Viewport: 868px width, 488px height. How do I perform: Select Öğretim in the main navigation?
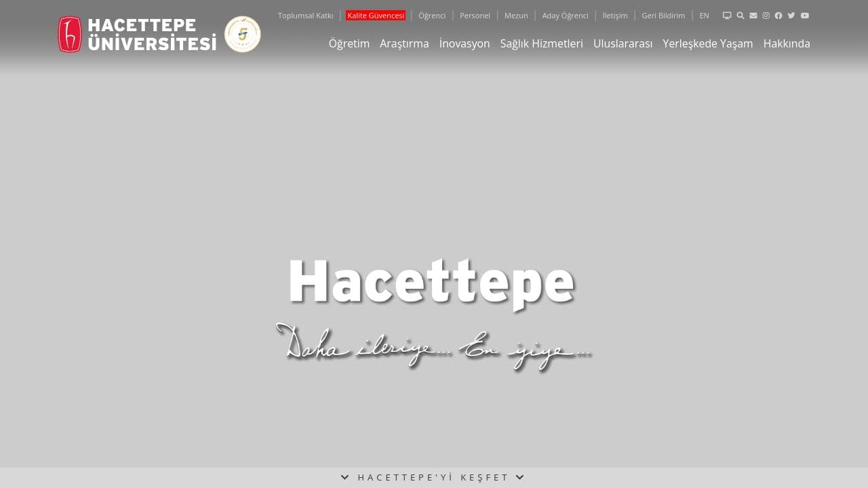349,43
